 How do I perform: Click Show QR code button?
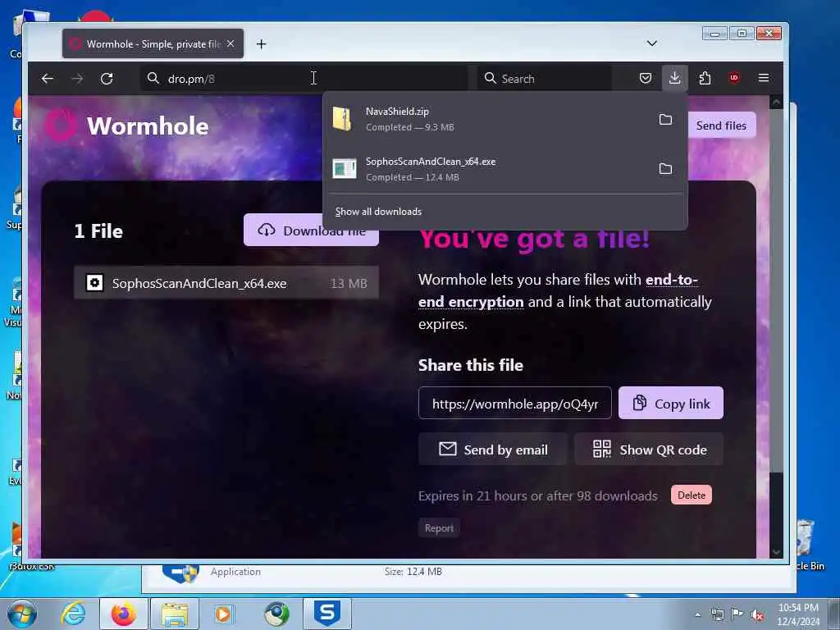[649, 450]
